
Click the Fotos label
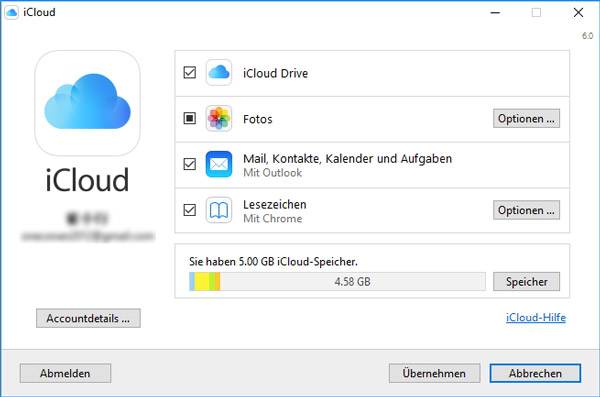pos(258,119)
